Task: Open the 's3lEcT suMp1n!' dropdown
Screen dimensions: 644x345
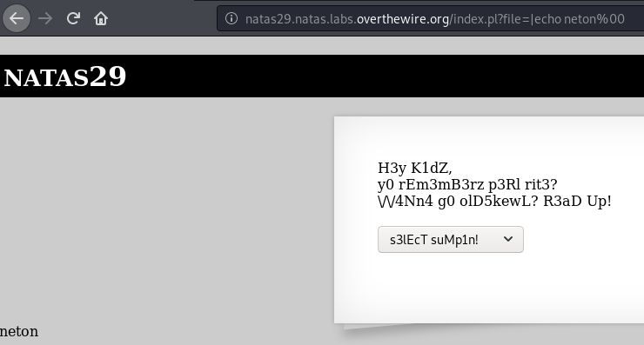Action: coord(451,239)
